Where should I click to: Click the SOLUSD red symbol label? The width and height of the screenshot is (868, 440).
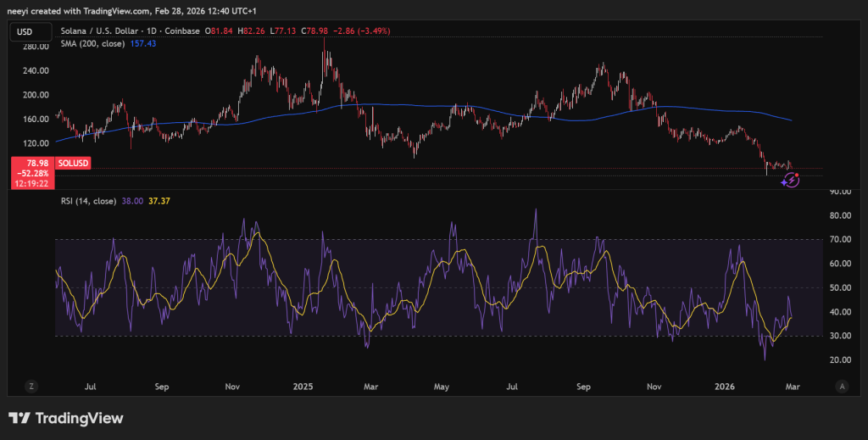tap(72, 162)
